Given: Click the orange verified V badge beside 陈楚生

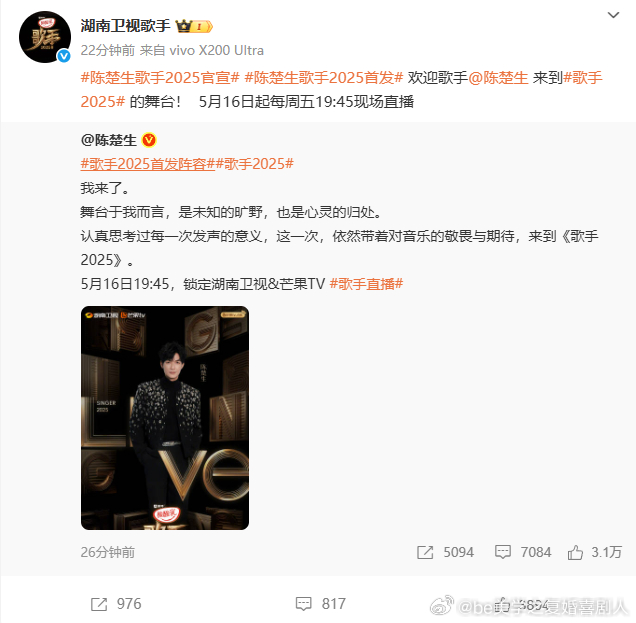Looking at the screenshot, I should point(149,140).
